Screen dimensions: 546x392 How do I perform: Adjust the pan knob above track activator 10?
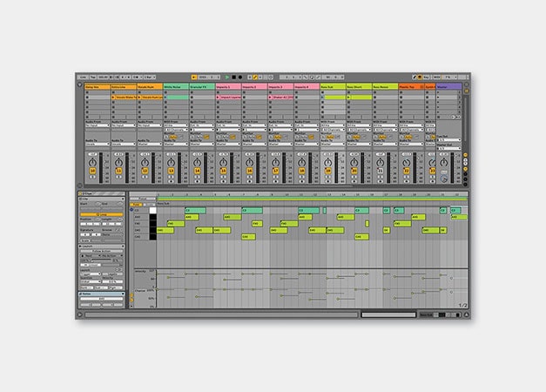point(92,162)
